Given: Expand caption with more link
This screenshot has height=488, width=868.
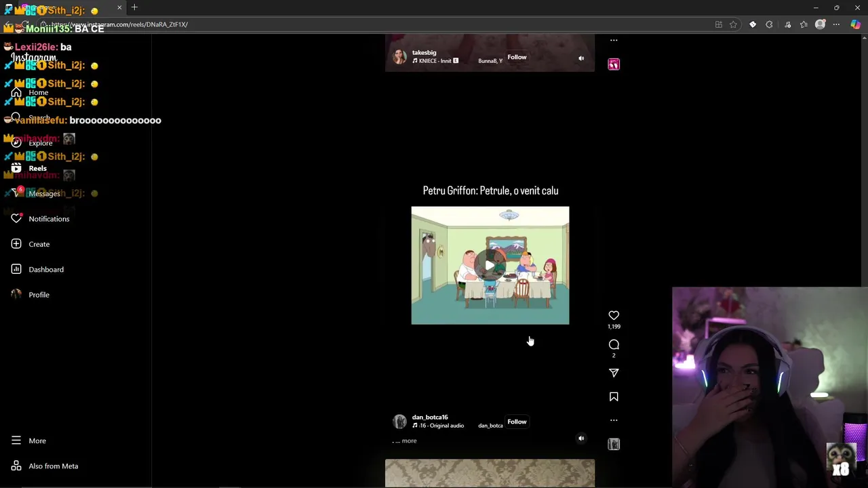Looking at the screenshot, I should coord(409,441).
